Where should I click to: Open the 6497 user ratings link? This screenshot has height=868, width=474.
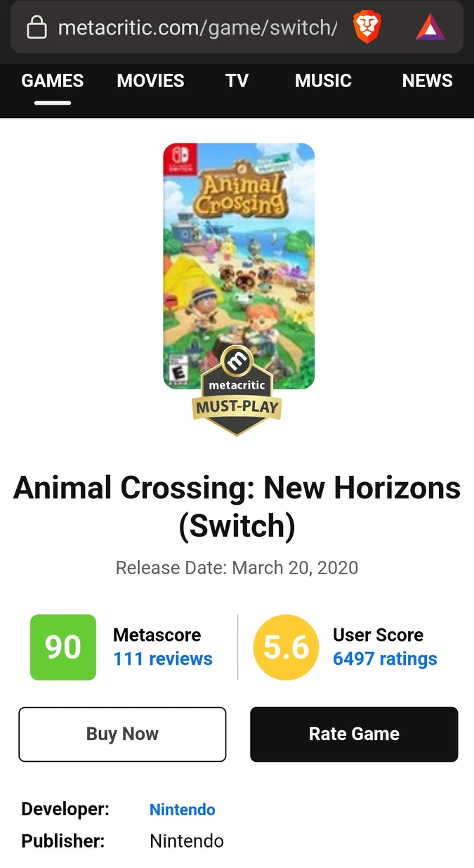point(385,659)
